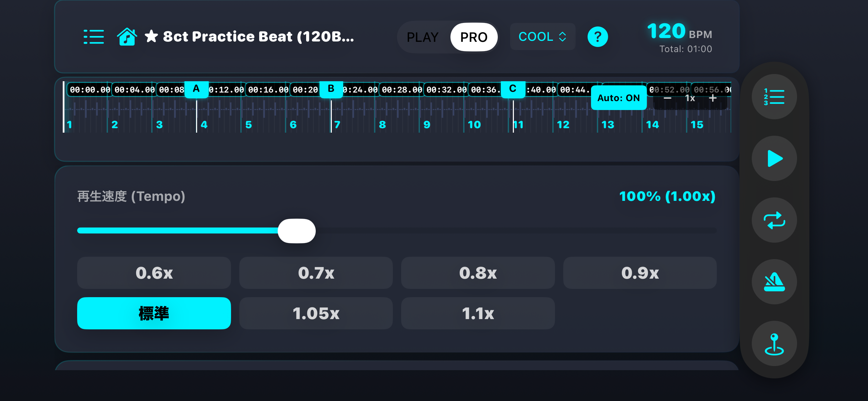Set tempo to 1.05x

pos(316,313)
